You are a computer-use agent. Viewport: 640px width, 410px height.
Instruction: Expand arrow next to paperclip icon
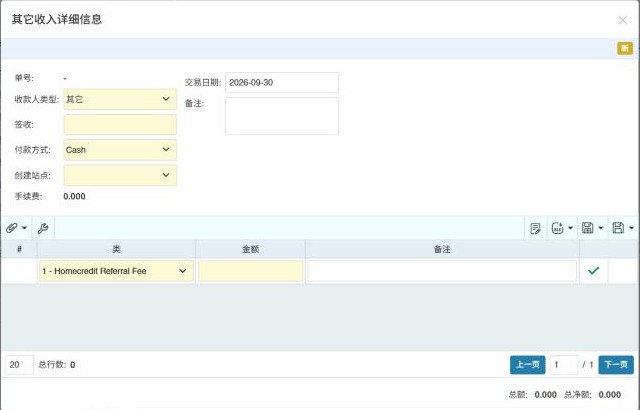coord(24,228)
